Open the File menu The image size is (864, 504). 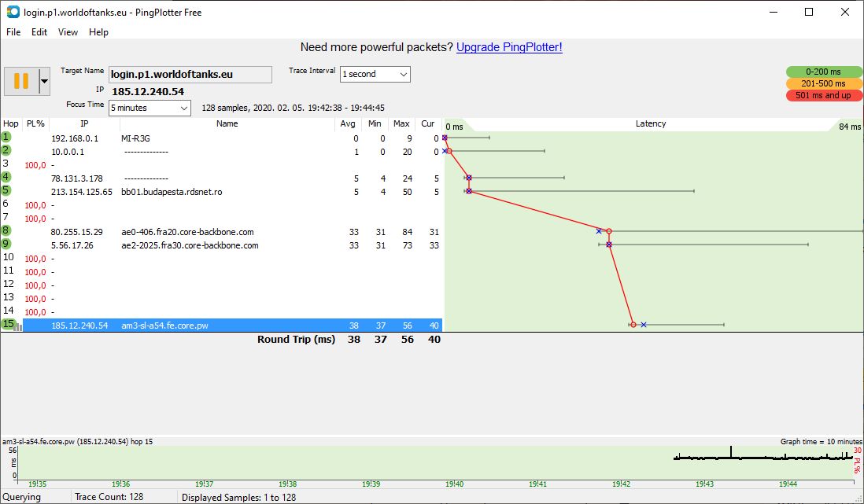tap(13, 32)
